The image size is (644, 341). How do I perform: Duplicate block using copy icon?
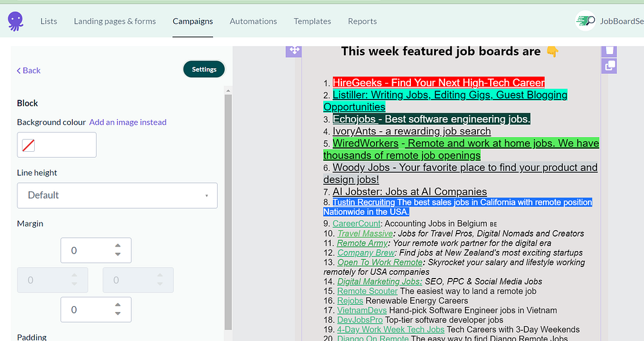(x=609, y=66)
